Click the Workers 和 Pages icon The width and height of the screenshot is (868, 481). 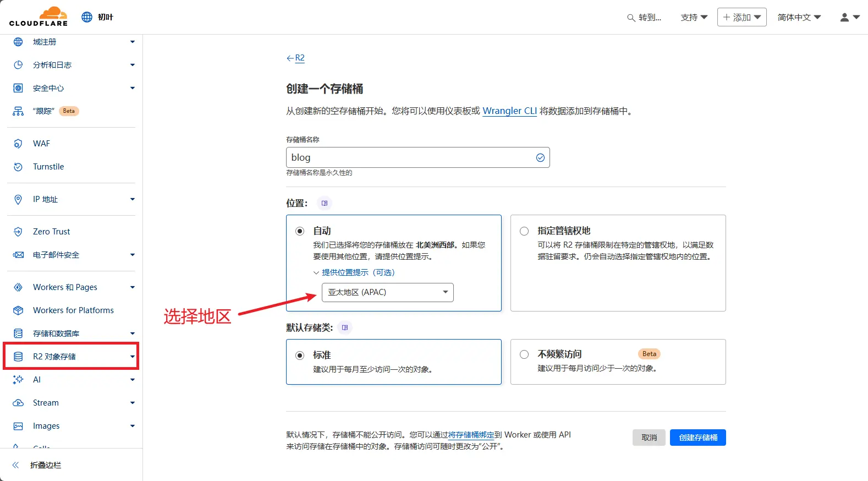click(18, 287)
